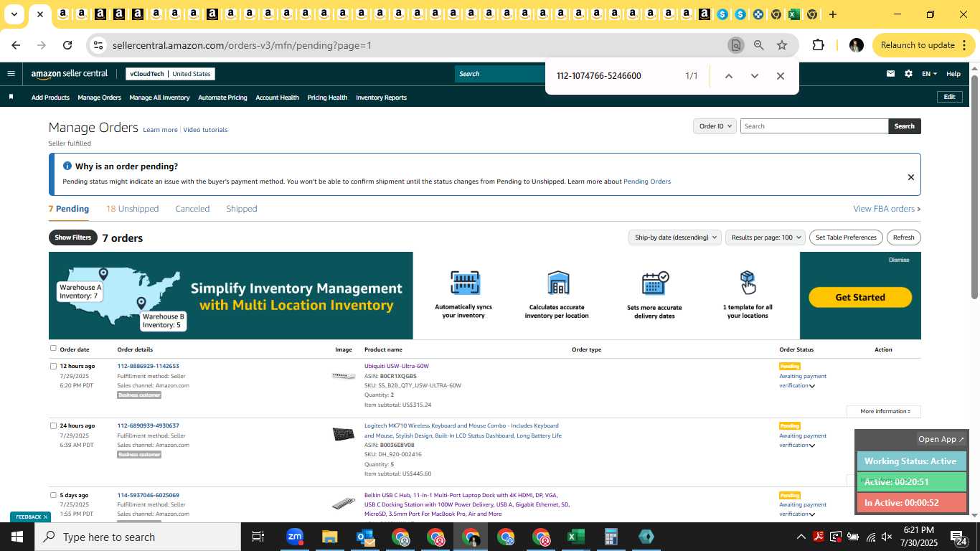Open the tab search dropdown arrow
Screen dimensions: 980x551
pos(14,14)
